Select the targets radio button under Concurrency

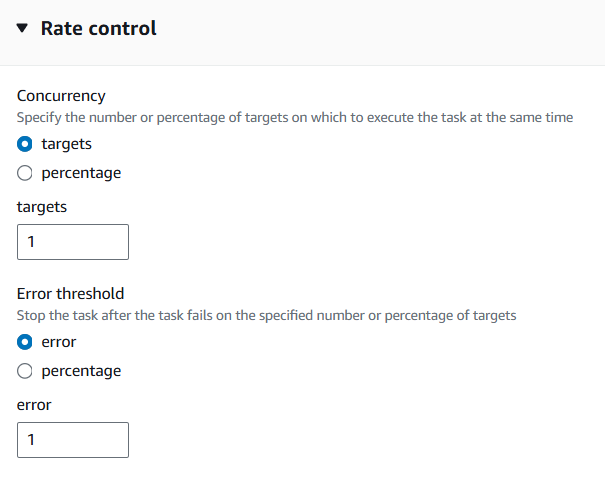point(26,144)
